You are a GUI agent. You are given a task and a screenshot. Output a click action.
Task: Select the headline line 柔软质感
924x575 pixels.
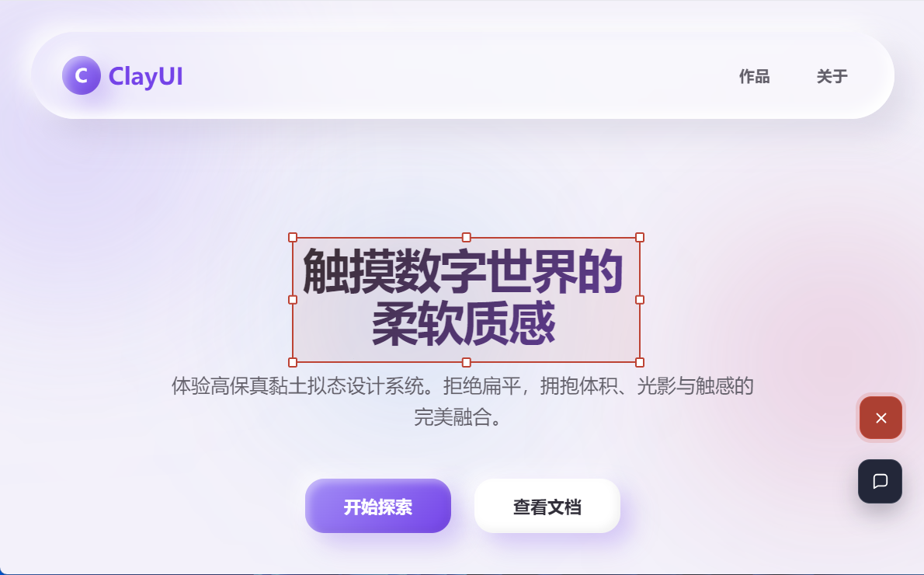[x=464, y=323]
